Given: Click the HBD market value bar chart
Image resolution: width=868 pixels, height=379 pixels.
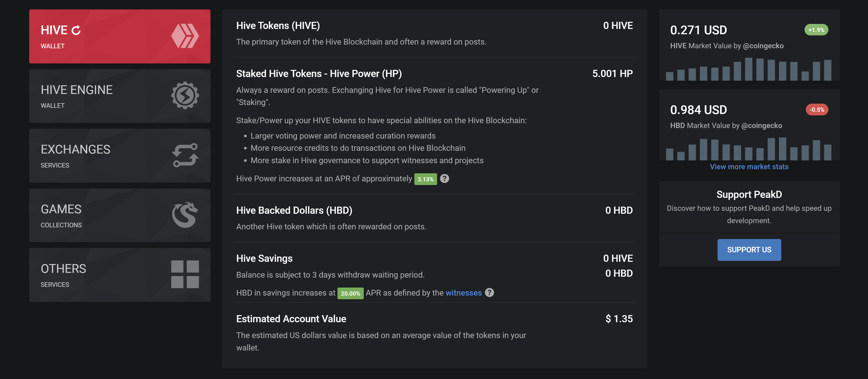Looking at the screenshot, I should pos(749,149).
